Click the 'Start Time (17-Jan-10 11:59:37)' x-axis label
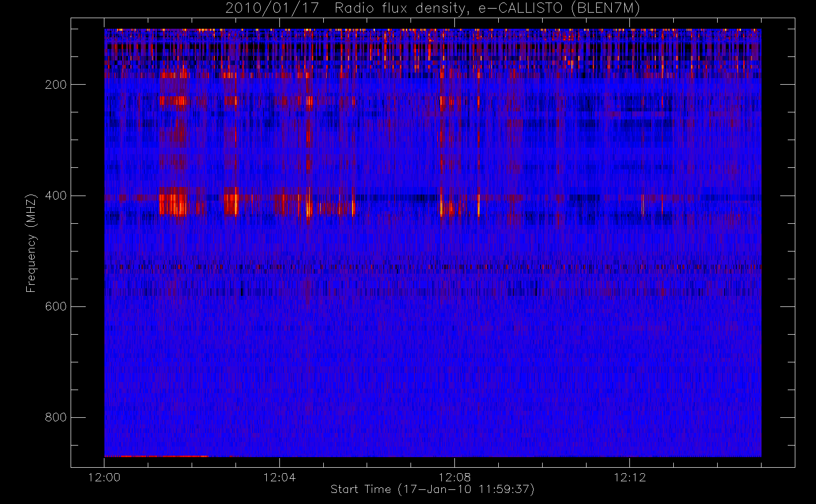816x504 pixels. pyautogui.click(x=433, y=489)
